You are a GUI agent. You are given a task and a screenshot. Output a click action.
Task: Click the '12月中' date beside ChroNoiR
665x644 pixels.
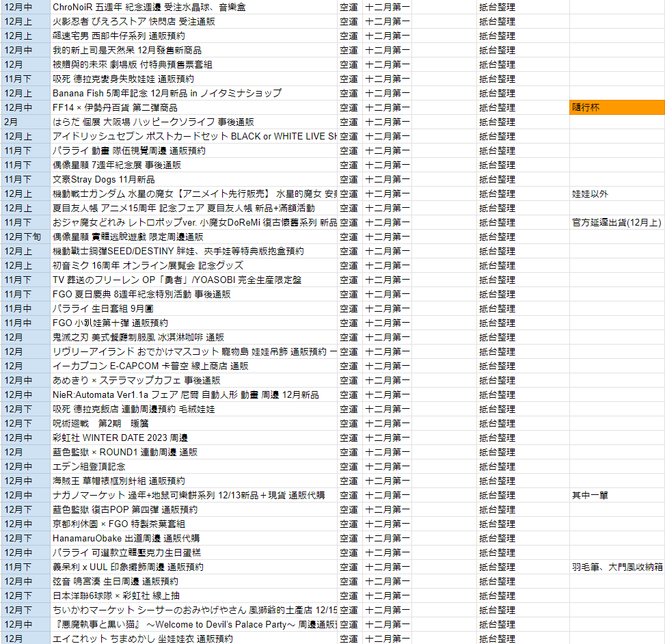(x=26, y=8)
